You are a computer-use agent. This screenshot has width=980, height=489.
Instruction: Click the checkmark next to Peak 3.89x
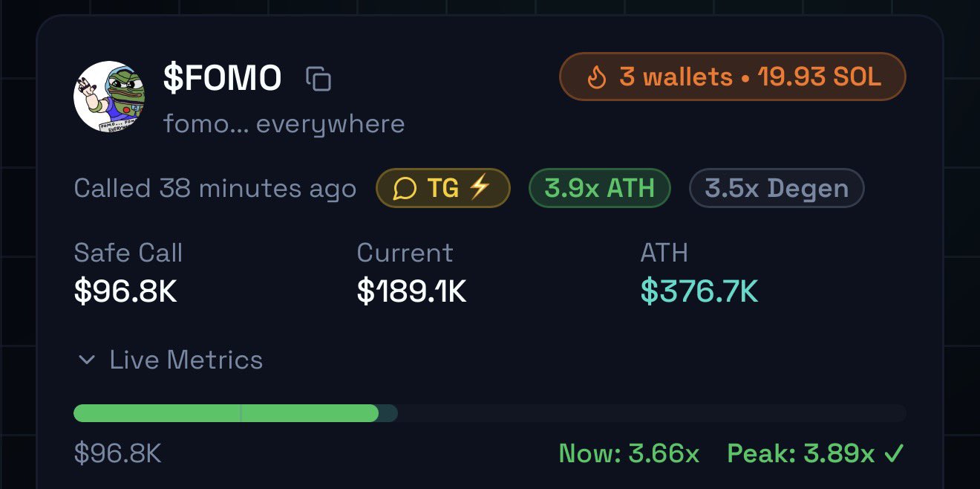(895, 453)
